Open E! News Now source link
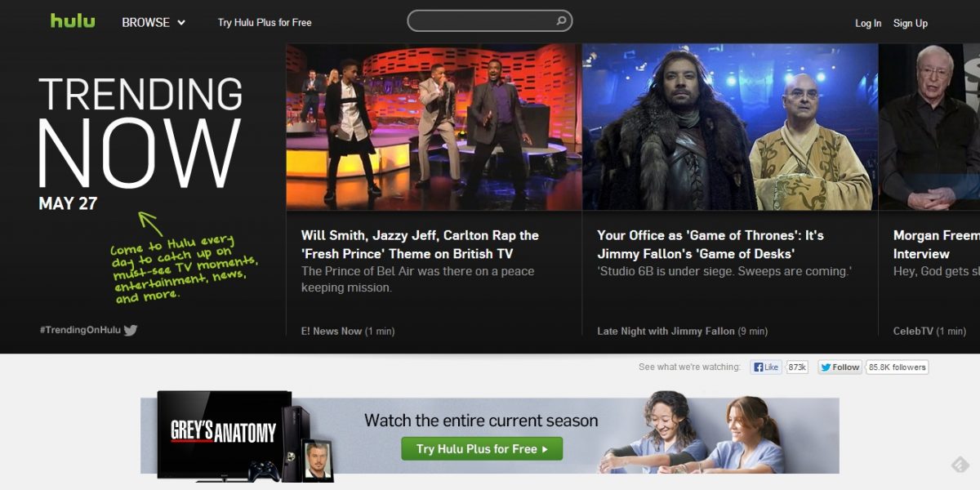This screenshot has width=980, height=490. [331, 331]
